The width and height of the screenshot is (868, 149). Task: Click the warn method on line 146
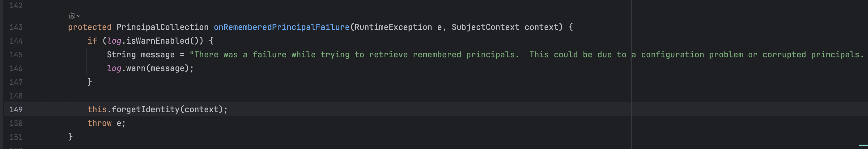(x=135, y=69)
